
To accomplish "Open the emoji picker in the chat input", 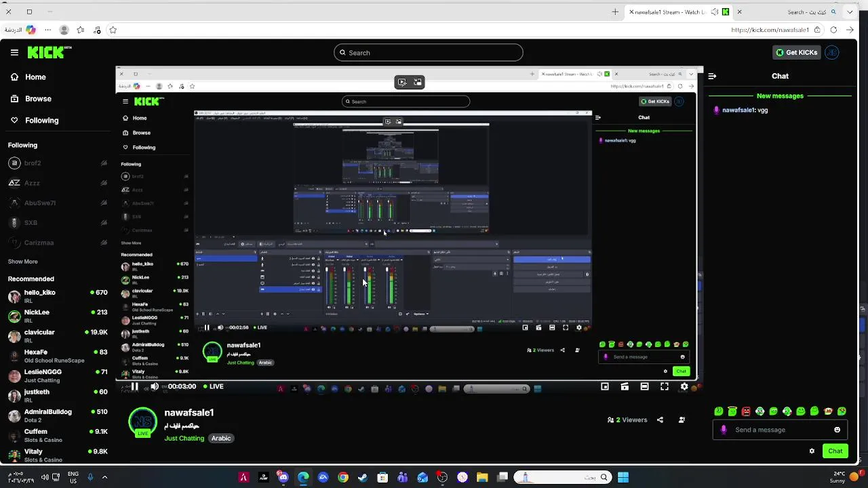I will (x=837, y=430).
